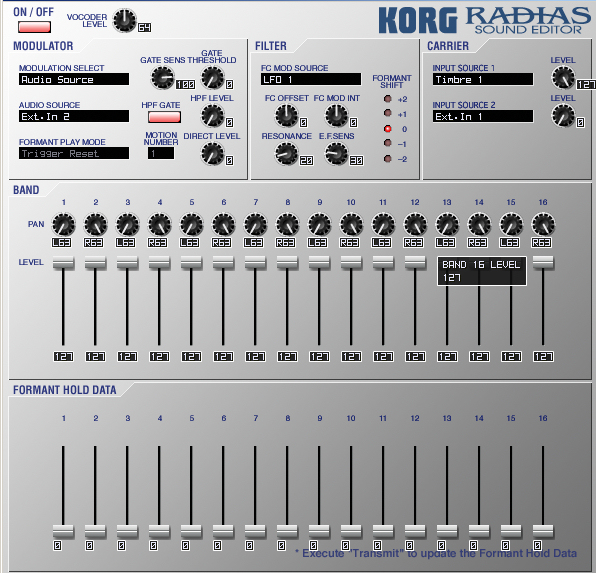The width and height of the screenshot is (596, 573).
Task: Click the Band 14 Pan knob
Action: click(479, 224)
